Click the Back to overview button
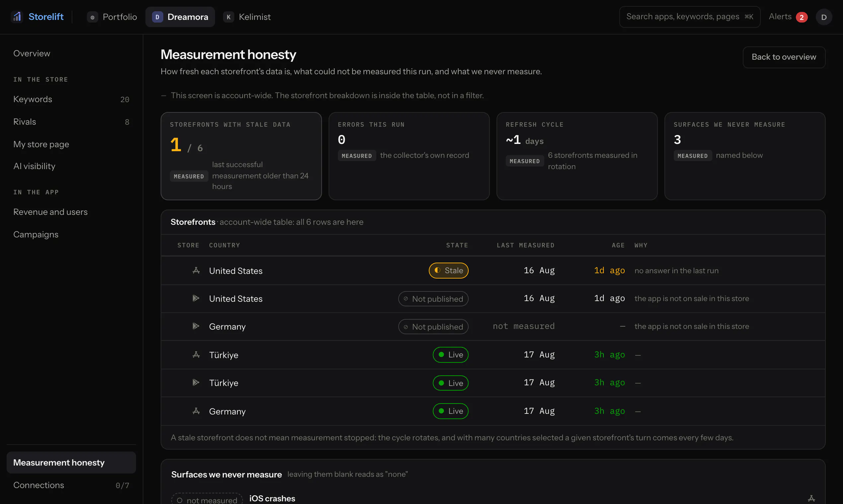 tap(784, 57)
